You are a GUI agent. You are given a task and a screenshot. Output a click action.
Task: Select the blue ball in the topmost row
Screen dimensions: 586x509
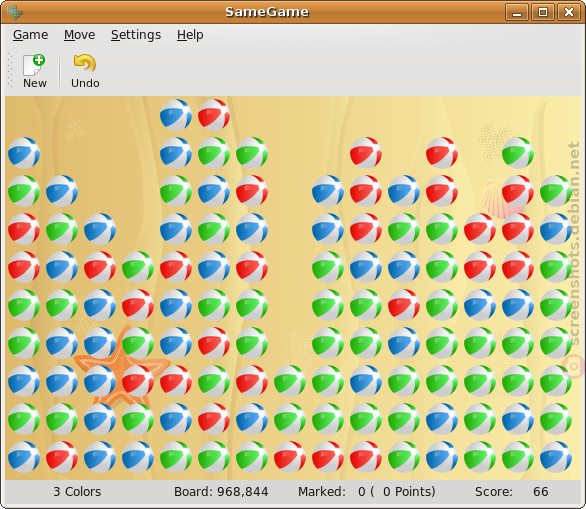pyautogui.click(x=176, y=115)
